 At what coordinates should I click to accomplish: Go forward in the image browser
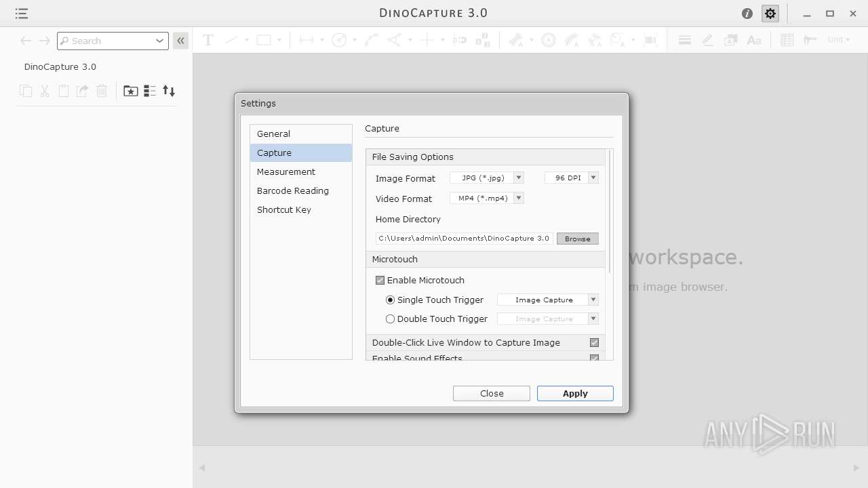44,41
